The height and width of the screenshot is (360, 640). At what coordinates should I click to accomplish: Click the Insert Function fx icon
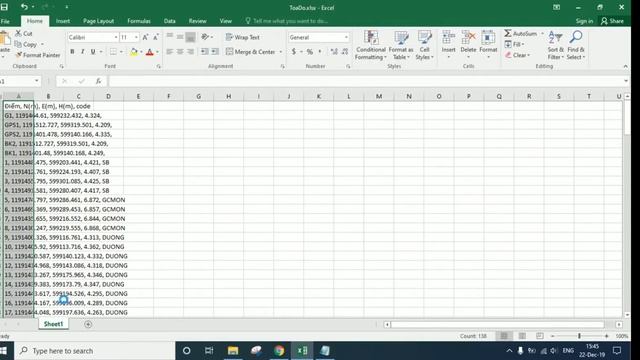98,81
